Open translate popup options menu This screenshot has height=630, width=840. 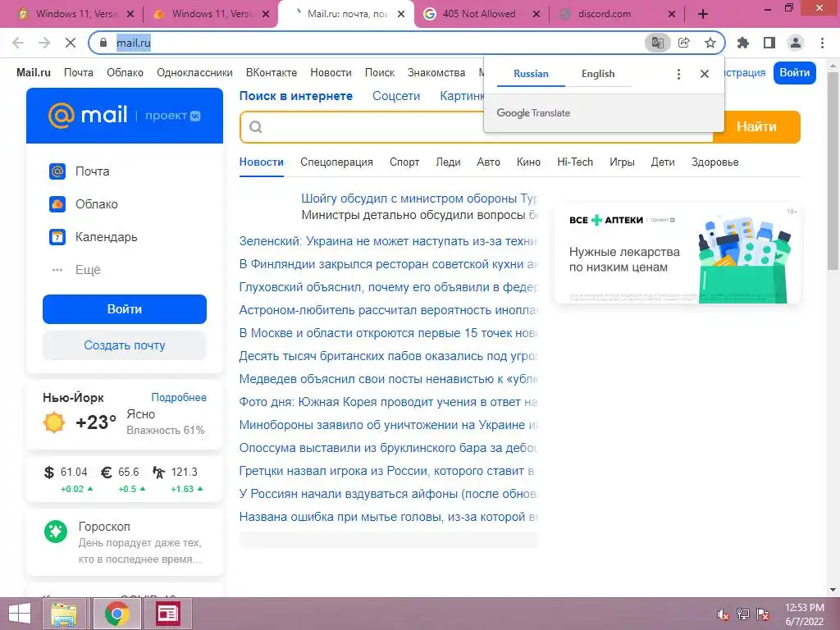[678, 74]
